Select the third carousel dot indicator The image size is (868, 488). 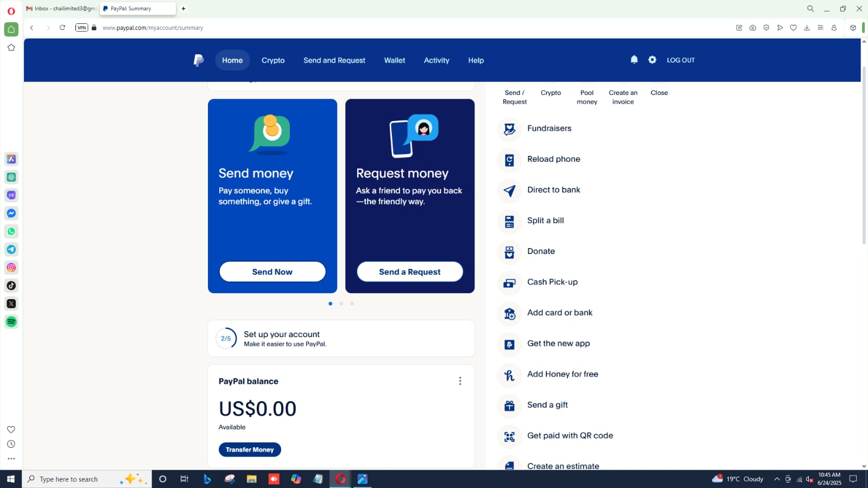(352, 303)
